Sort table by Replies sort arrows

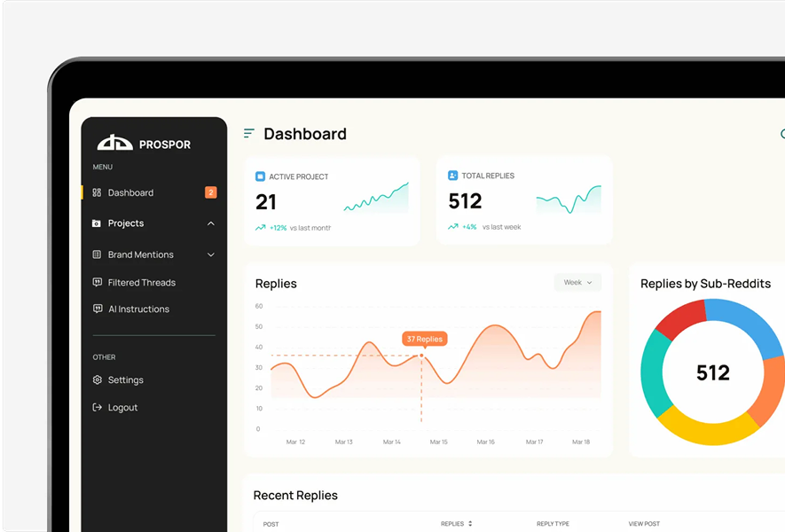coord(469,523)
